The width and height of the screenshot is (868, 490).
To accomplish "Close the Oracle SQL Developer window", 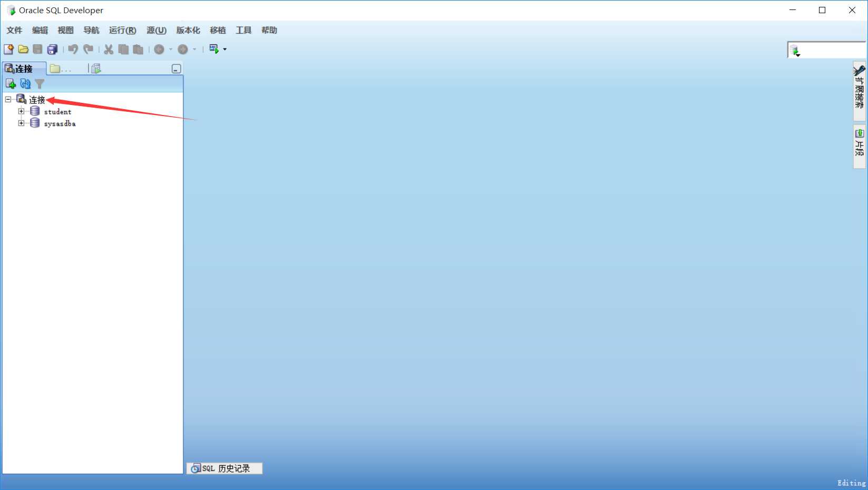I will [852, 10].
